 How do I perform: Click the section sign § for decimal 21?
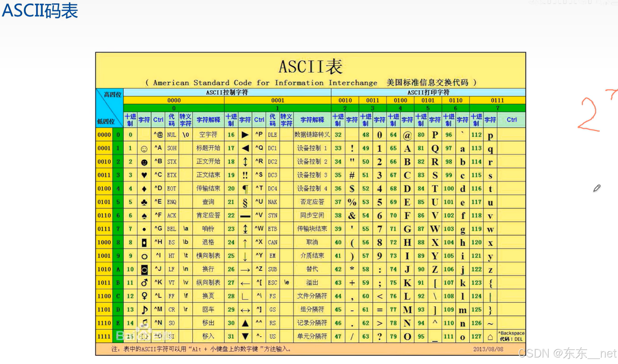[245, 202]
